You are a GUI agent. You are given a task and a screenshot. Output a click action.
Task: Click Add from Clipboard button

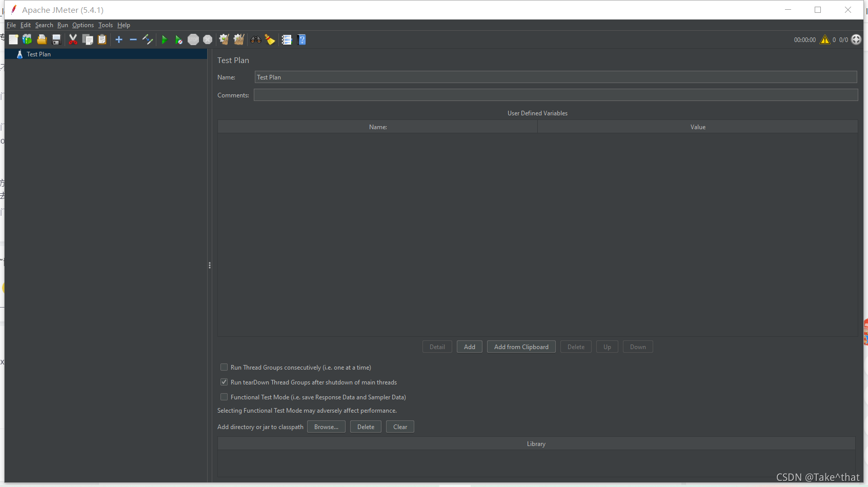[521, 347]
